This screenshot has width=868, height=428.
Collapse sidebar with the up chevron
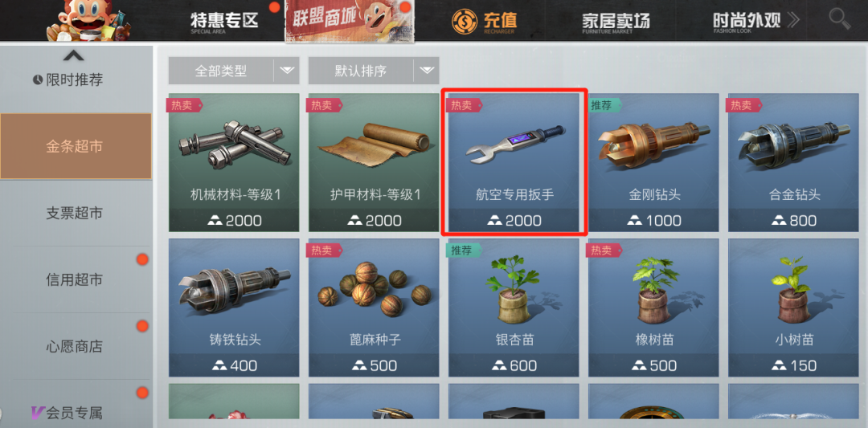pos(74,56)
